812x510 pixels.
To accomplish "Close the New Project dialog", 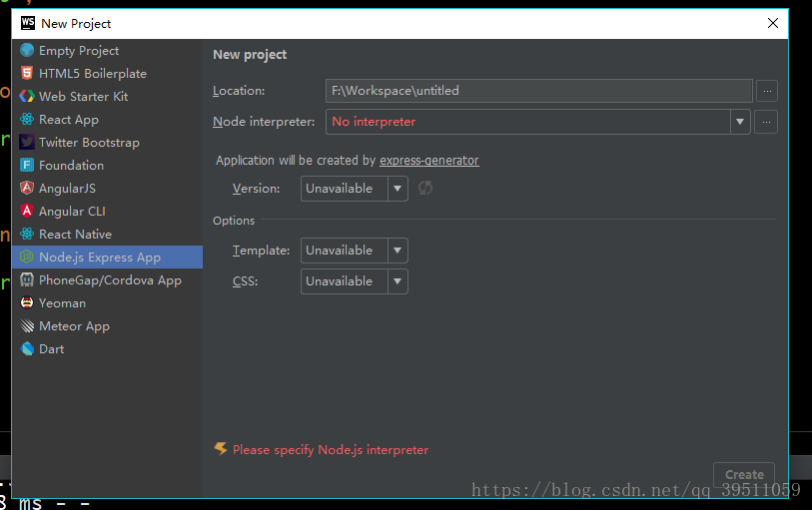I will 773,23.
